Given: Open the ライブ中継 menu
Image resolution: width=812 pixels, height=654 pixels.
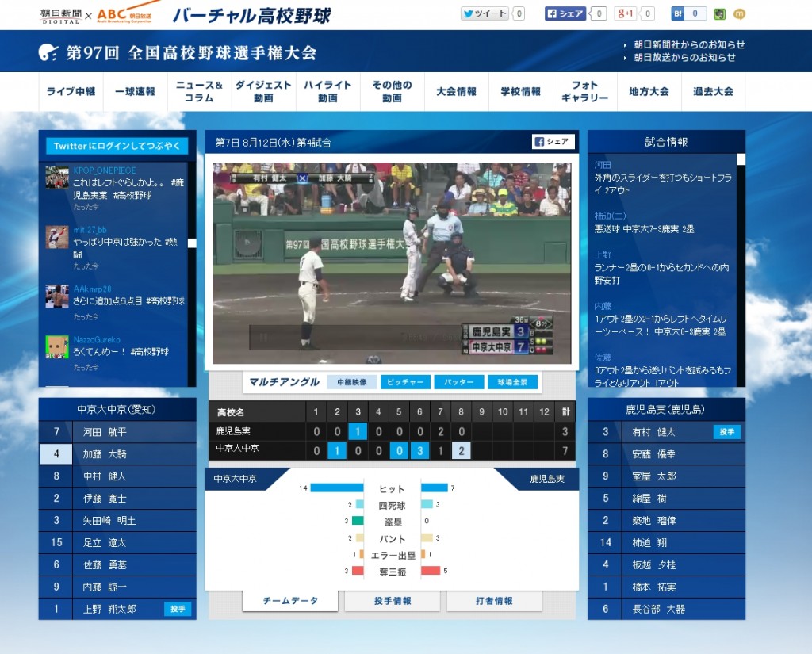Looking at the screenshot, I should click(x=71, y=92).
